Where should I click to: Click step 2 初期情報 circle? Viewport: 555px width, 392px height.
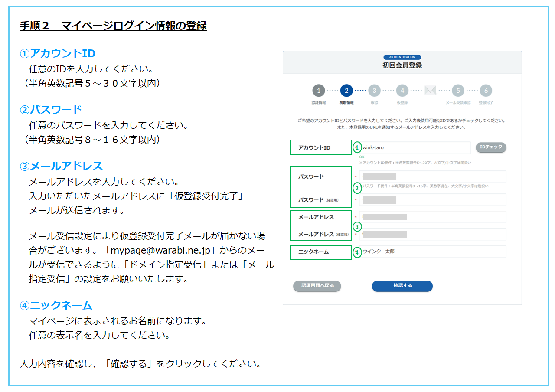tap(346, 91)
